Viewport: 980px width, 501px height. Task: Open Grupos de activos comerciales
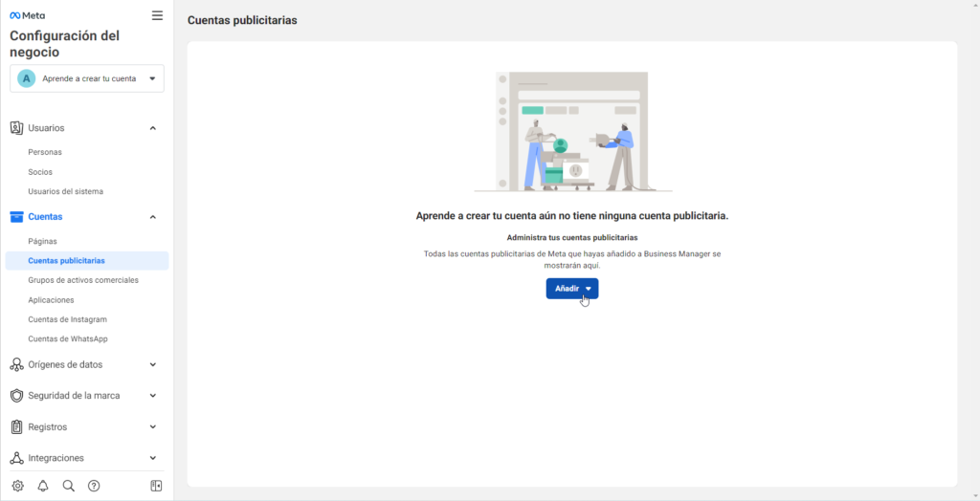pyautogui.click(x=83, y=280)
